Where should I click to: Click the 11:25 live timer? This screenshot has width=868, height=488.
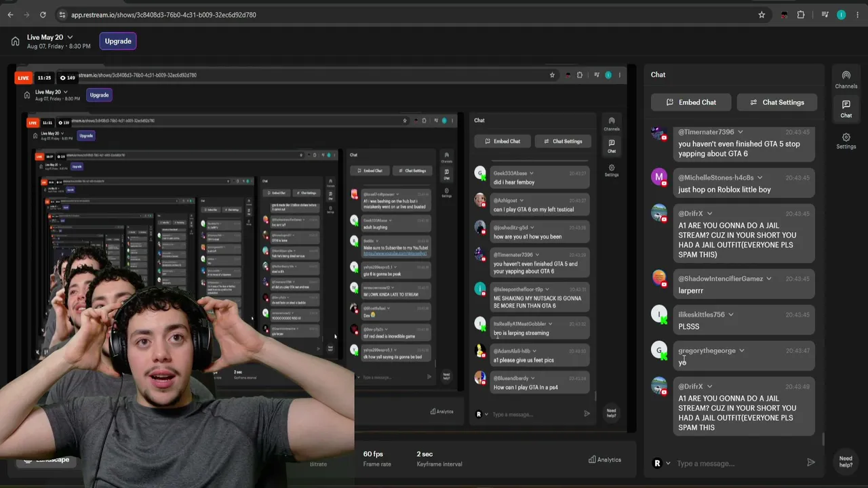[x=43, y=78]
